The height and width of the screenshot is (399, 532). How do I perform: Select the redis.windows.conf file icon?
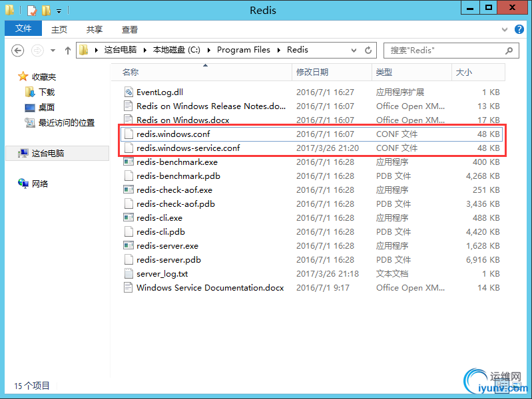(129, 134)
